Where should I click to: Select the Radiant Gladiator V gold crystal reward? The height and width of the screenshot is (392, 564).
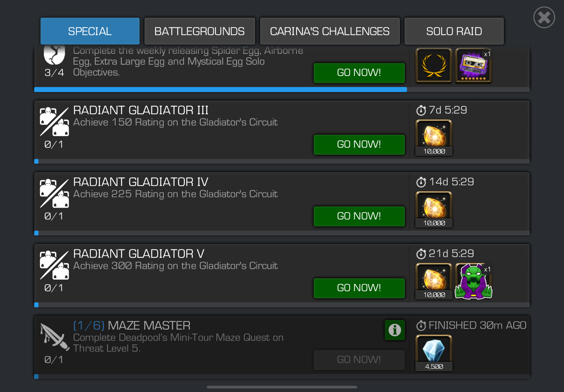tap(434, 281)
